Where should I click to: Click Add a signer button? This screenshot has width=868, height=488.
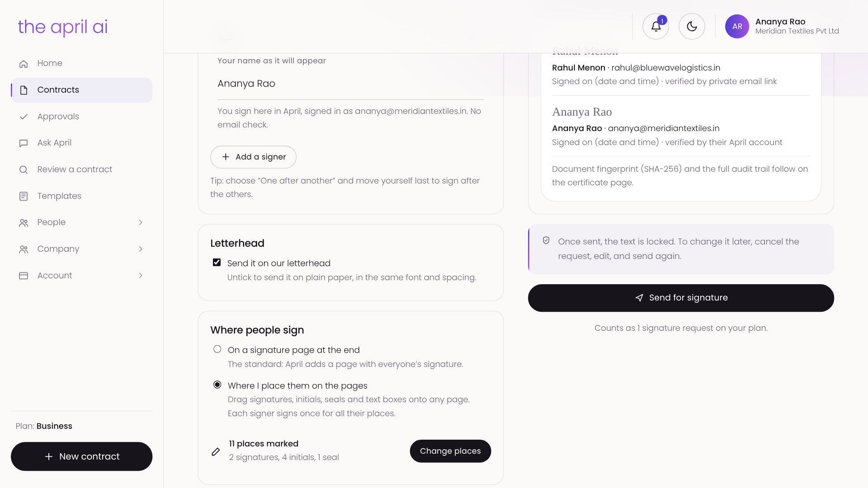pyautogui.click(x=253, y=157)
